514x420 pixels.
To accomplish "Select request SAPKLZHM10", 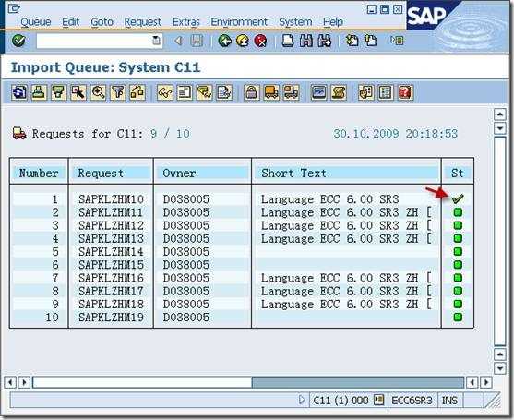I will 111,199.
